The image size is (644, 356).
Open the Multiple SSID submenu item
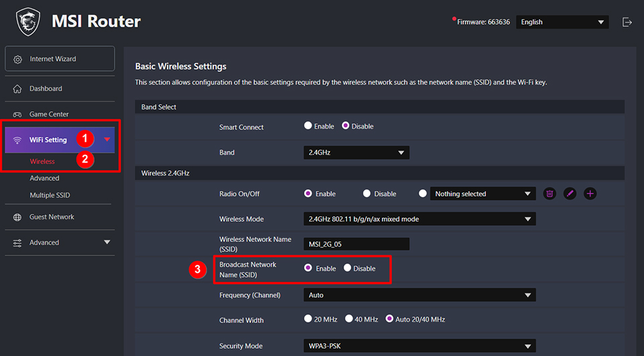coord(50,195)
